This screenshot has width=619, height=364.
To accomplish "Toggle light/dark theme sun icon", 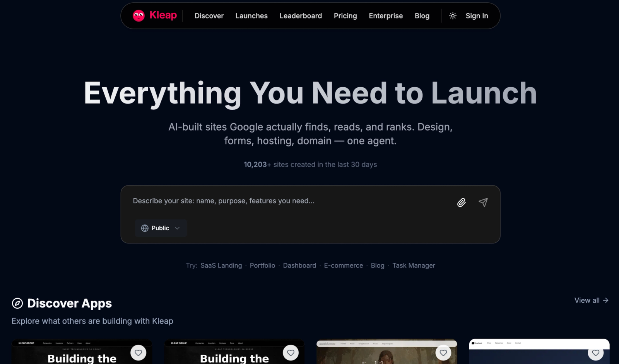I will point(453,16).
